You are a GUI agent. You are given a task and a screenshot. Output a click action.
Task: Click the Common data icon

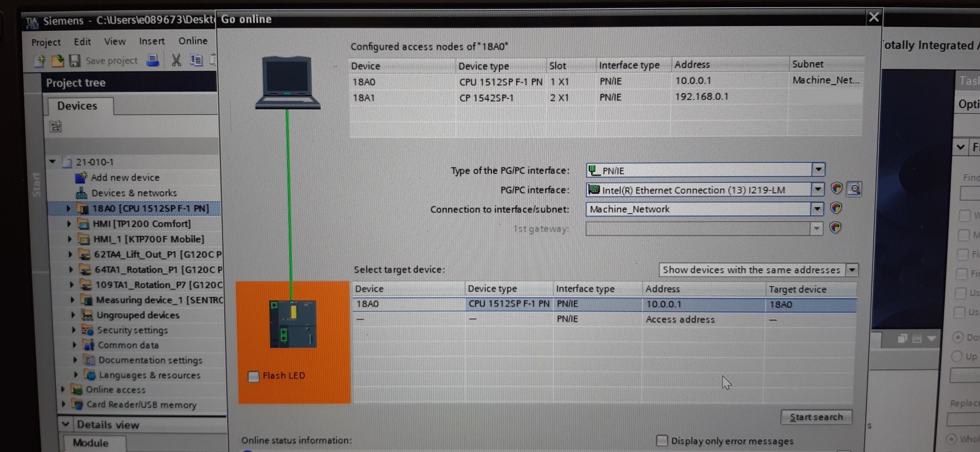pos(88,345)
